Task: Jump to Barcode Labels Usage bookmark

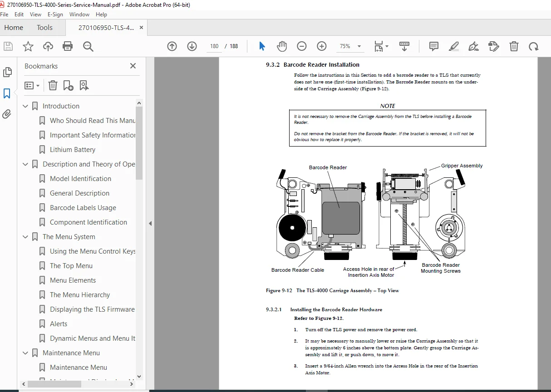Action: click(83, 208)
